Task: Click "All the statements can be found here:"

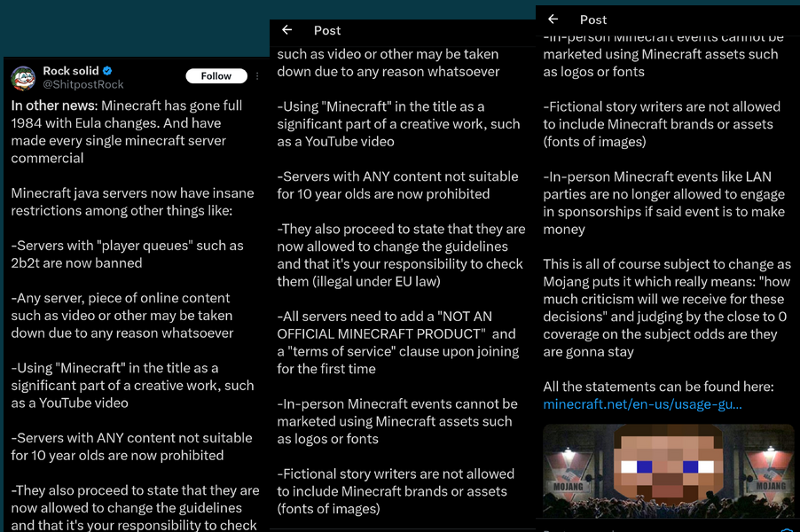Action: pyautogui.click(x=658, y=387)
